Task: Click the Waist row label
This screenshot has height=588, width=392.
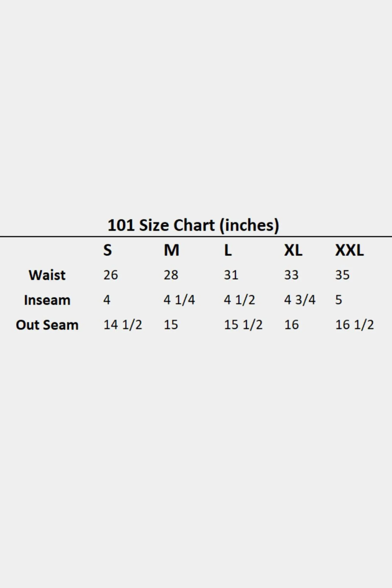Action: click(47, 275)
